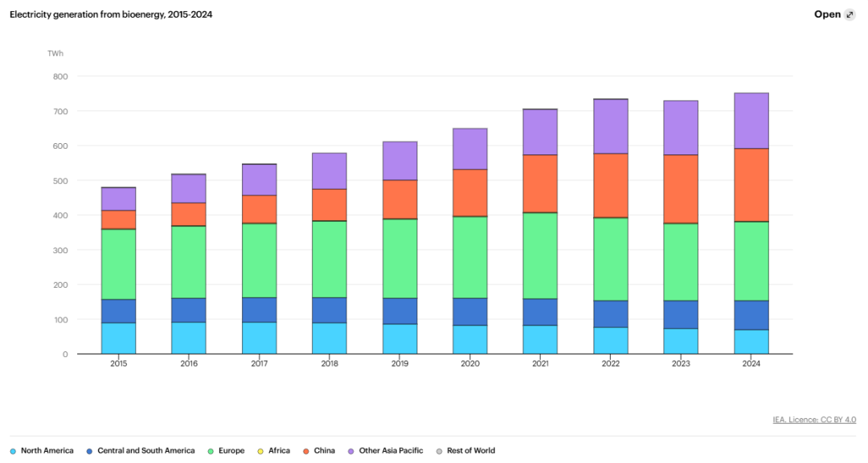This screenshot has height=463, width=868.
Task: Toggle the China legend dot
Action: point(306,452)
